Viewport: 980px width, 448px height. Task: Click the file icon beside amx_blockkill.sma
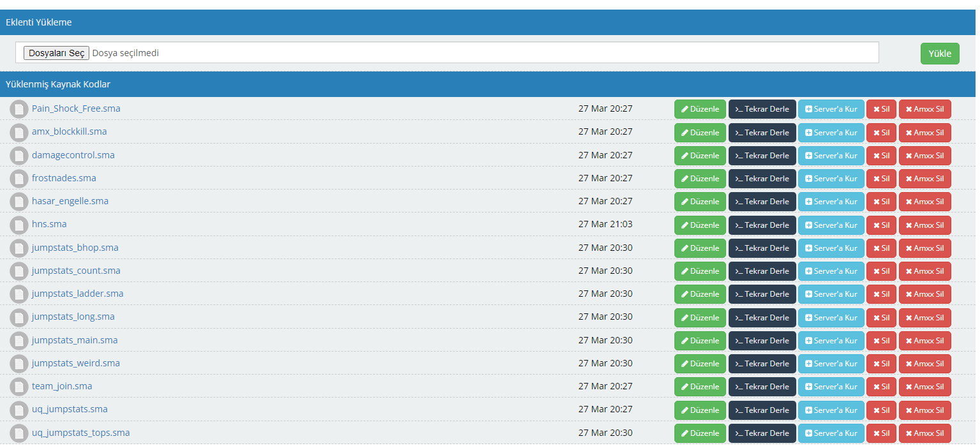click(x=19, y=132)
